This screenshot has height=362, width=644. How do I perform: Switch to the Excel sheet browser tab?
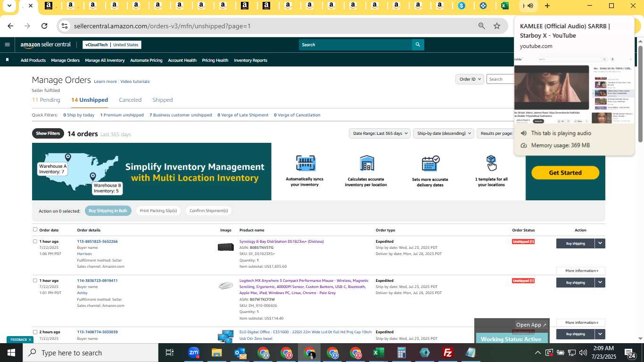pos(504,6)
